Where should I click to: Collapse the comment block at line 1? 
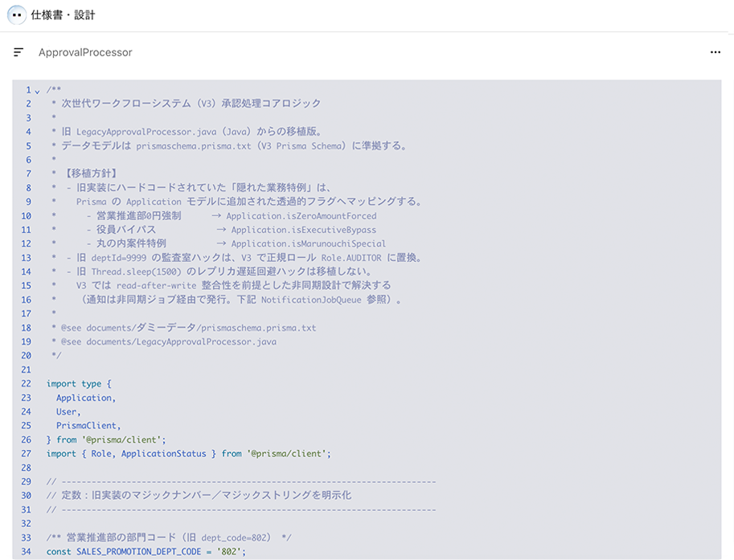click(38, 92)
